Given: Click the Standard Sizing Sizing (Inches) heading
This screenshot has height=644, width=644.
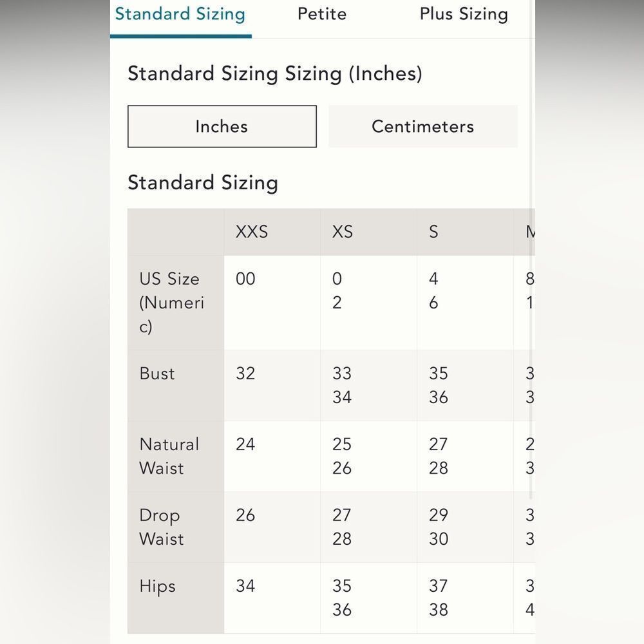Looking at the screenshot, I should click(x=275, y=74).
